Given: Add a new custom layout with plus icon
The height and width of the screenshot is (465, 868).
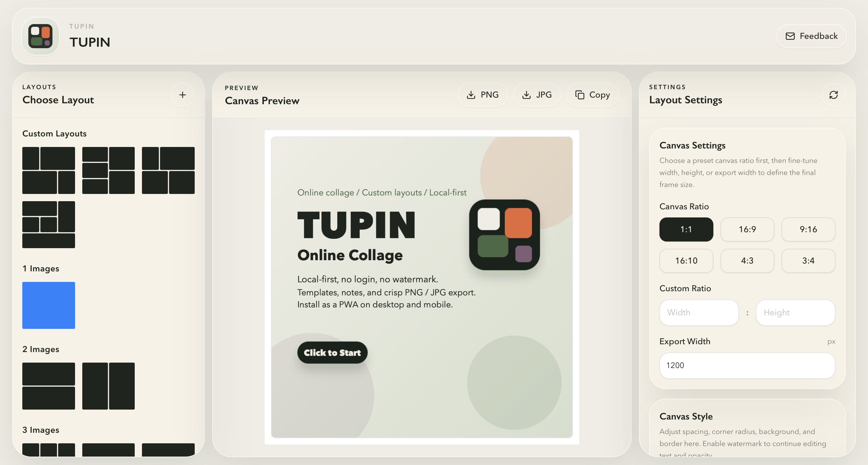Looking at the screenshot, I should [182, 95].
